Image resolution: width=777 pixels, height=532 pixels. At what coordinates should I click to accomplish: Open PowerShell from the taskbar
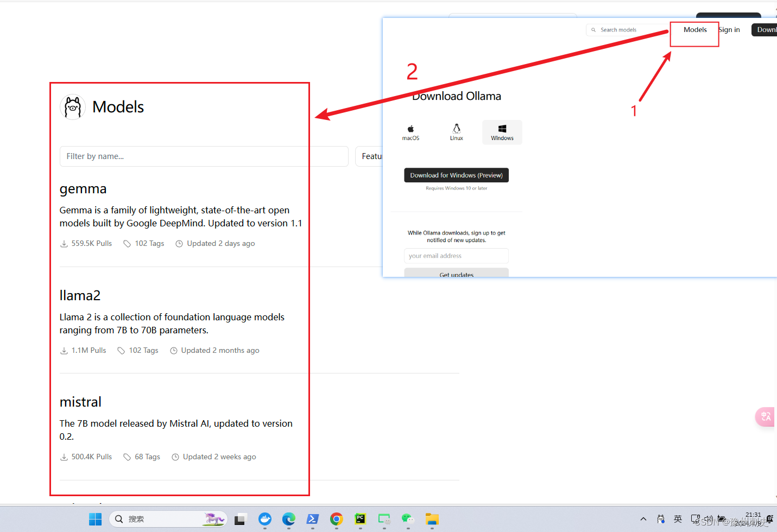[x=313, y=520]
